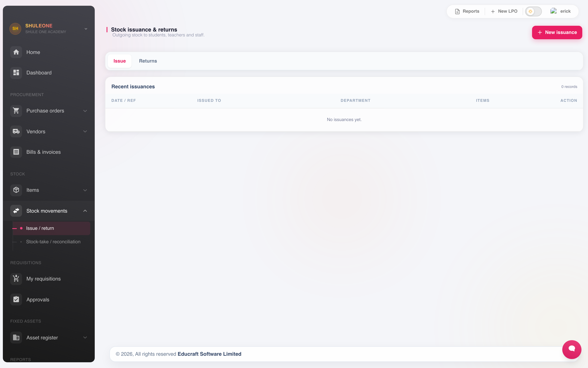Open the Dashboard grid icon
The height and width of the screenshot is (368, 588).
[16, 73]
